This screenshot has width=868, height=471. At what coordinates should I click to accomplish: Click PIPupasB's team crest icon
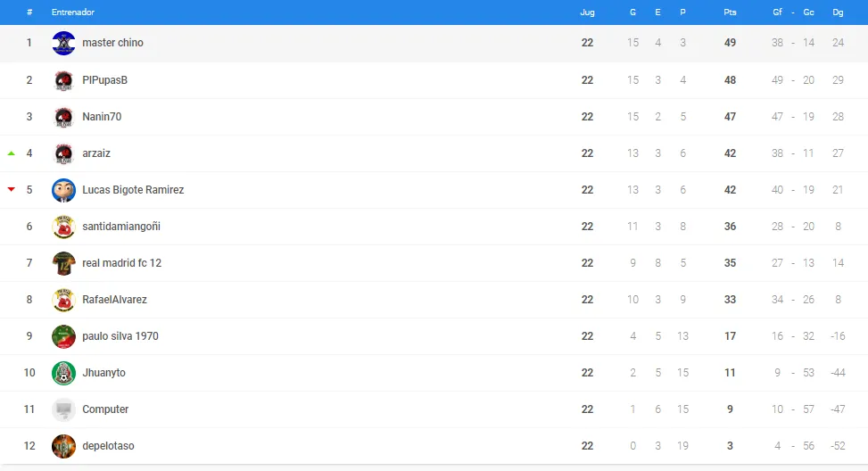point(63,80)
